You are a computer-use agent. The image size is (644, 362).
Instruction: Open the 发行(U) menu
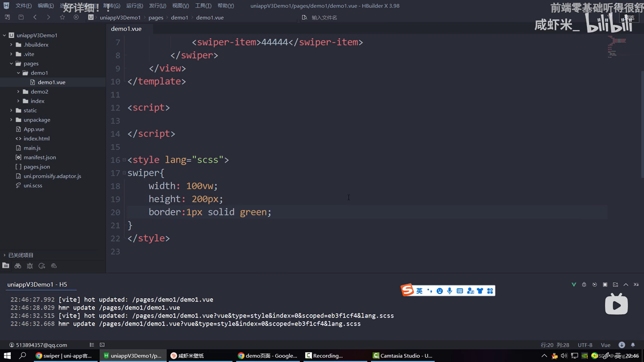point(158,6)
